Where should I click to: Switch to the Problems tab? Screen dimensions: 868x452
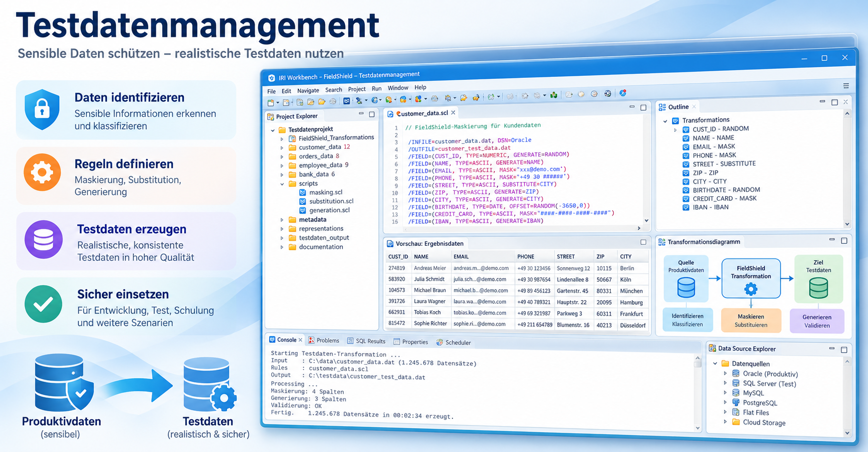click(x=324, y=341)
